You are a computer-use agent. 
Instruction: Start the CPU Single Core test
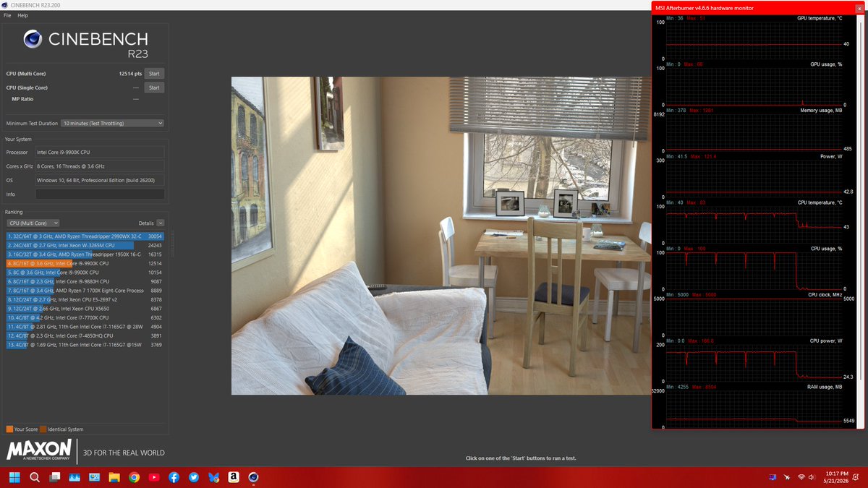(153, 87)
